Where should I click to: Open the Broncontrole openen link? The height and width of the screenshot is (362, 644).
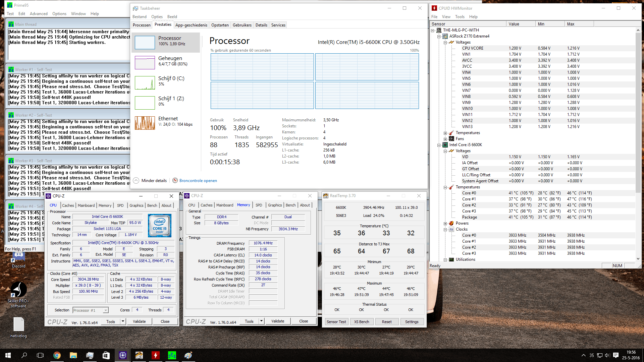[198, 181]
